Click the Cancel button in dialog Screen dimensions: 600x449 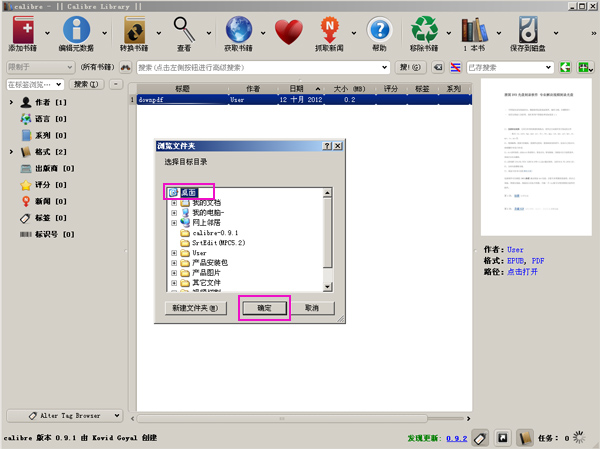(312, 308)
